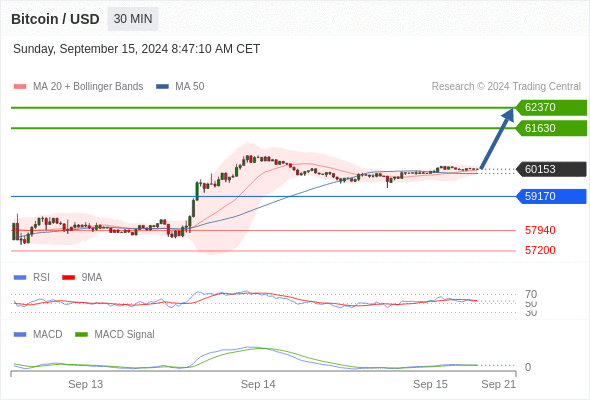Click the Research Trading Central copyright text
Screen dimensions: 590x400
506,87
